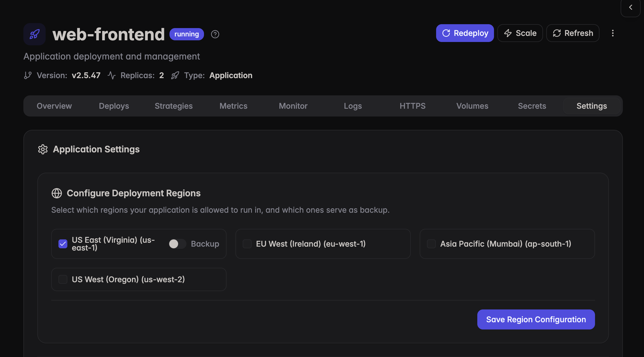Click the Type value Application
This screenshot has height=357, width=644.
(231, 75)
